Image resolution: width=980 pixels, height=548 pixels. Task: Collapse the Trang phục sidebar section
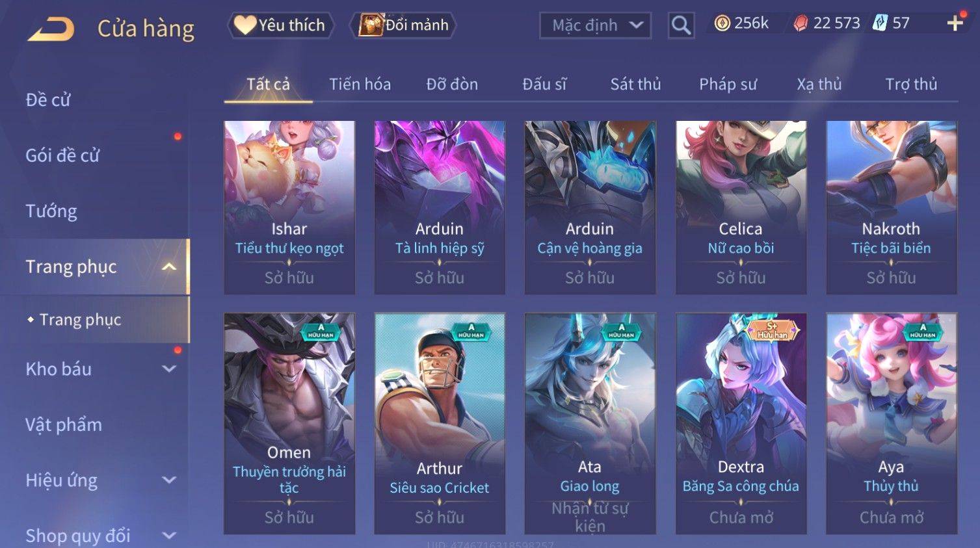click(x=169, y=267)
